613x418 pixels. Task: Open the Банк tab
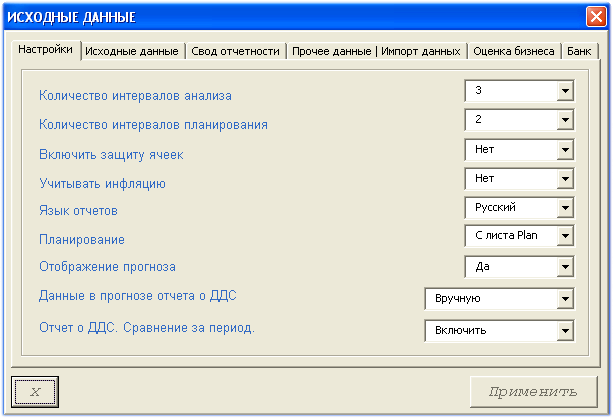[x=579, y=51]
